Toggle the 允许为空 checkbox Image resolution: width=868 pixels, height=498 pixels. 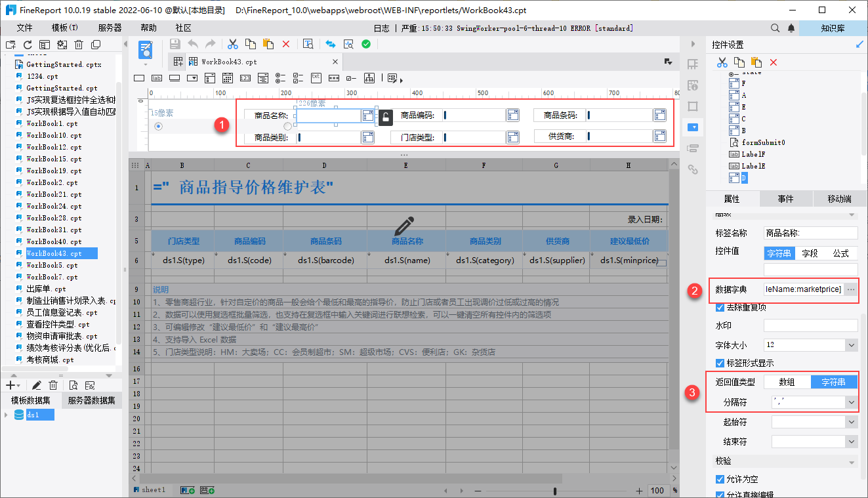tap(720, 480)
